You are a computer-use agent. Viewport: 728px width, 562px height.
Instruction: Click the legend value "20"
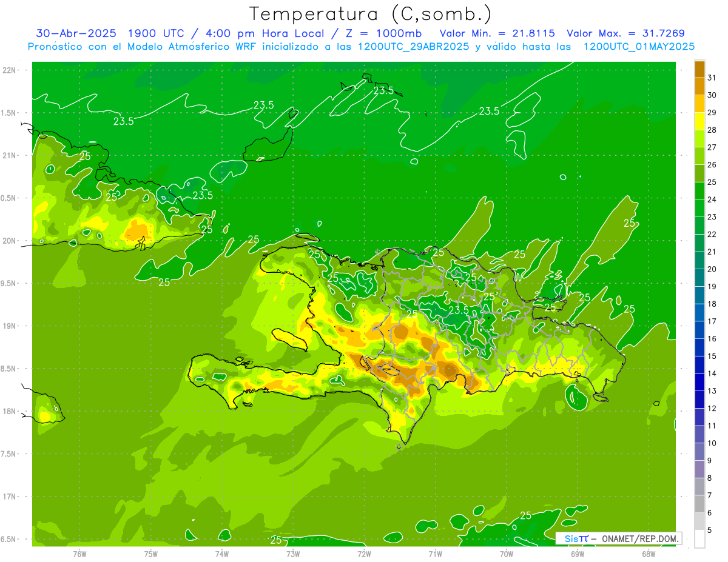point(712,269)
